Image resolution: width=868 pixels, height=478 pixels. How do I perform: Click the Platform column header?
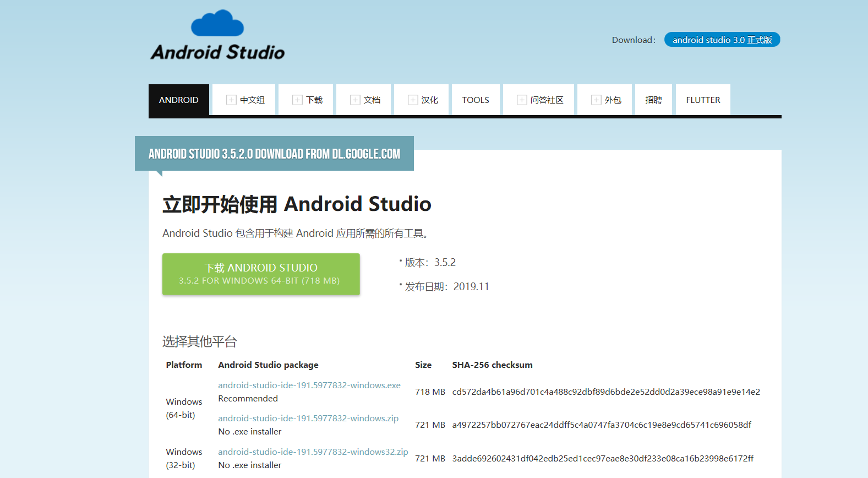184,365
